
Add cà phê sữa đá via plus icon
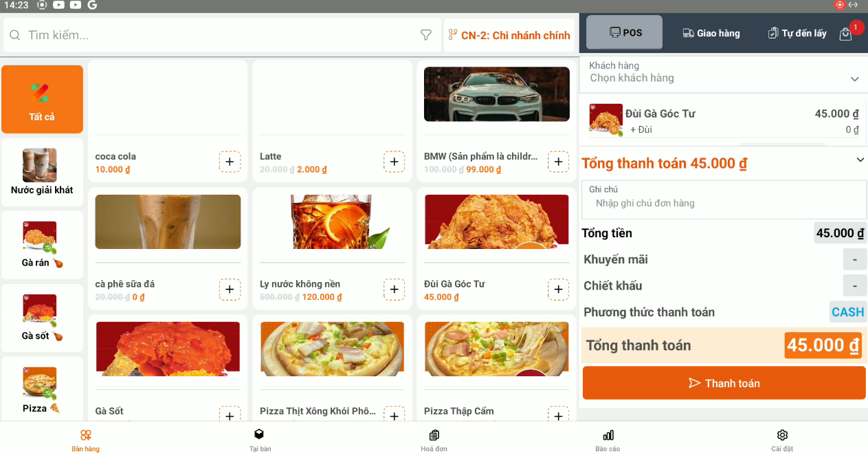(230, 290)
